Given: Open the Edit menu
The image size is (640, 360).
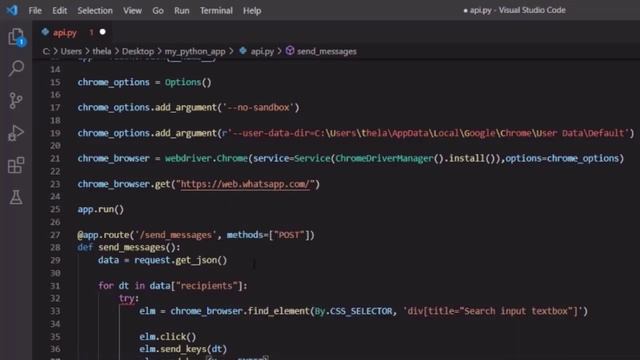Looking at the screenshot, I should pos(60,11).
